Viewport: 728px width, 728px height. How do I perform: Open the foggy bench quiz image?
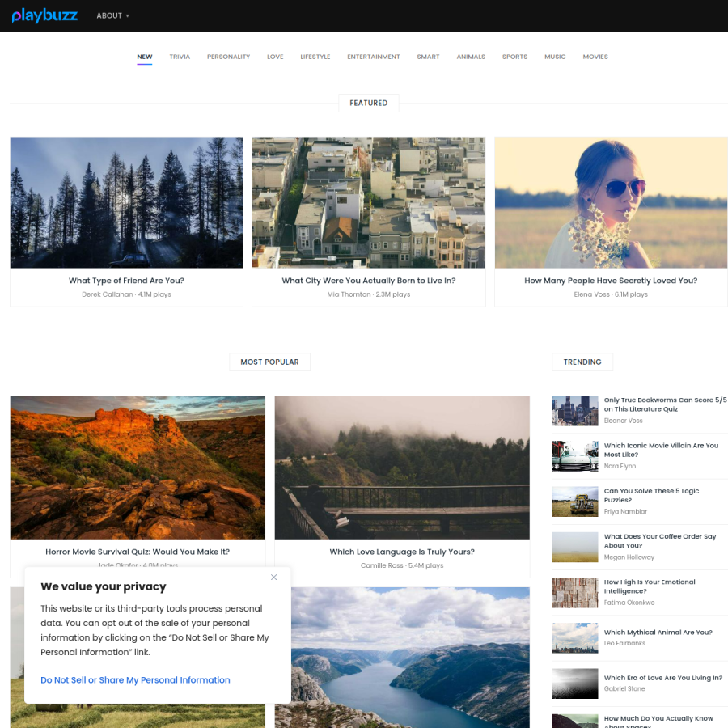[402, 468]
